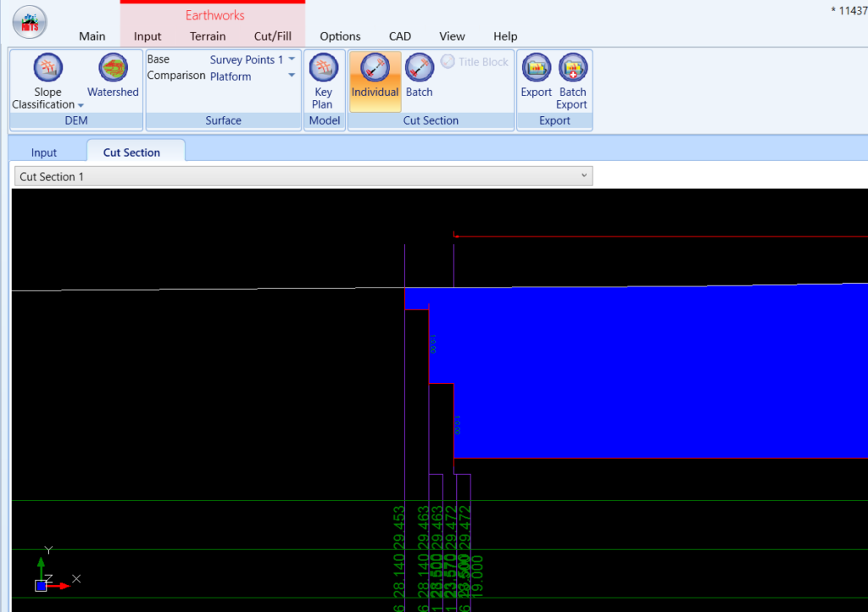
Task: Open the Key Plan model tool
Action: click(x=324, y=81)
